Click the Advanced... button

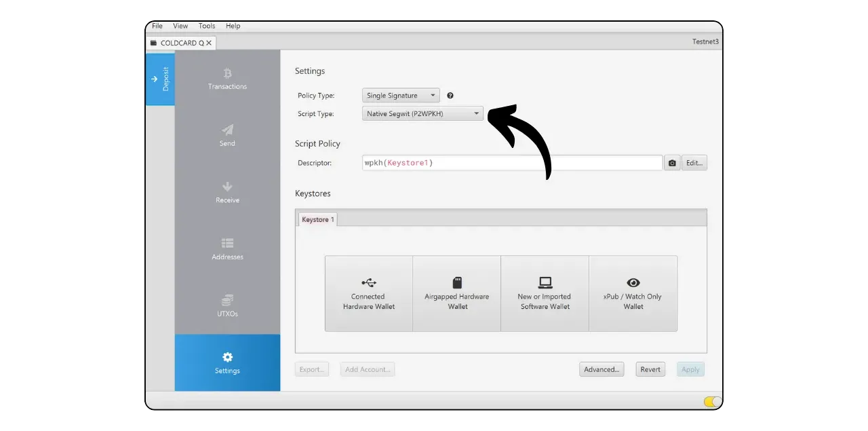point(601,369)
